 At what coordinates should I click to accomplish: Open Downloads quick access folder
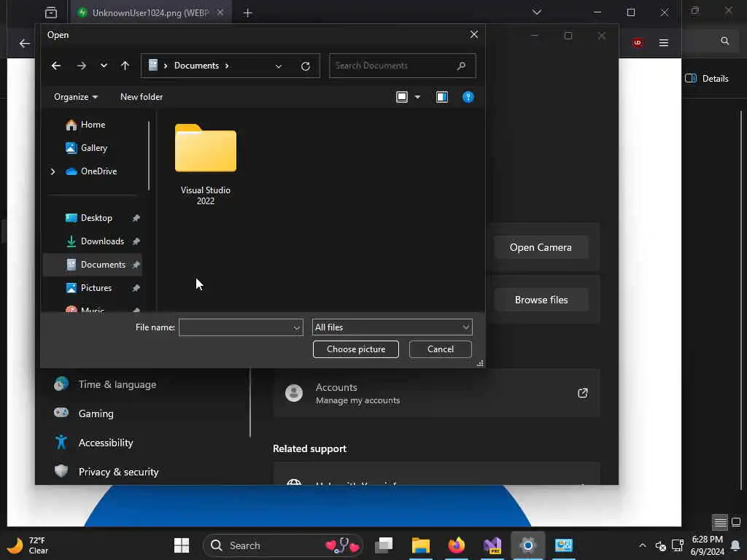[102, 241]
